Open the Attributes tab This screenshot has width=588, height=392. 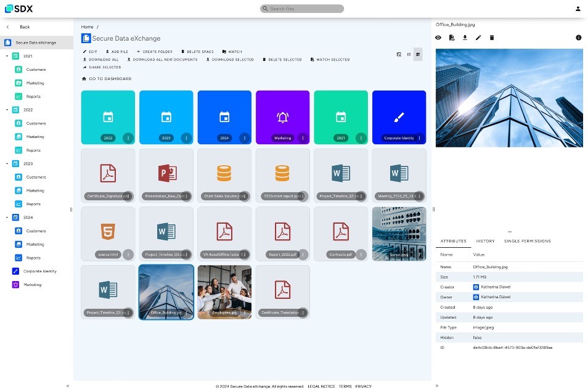click(x=454, y=241)
